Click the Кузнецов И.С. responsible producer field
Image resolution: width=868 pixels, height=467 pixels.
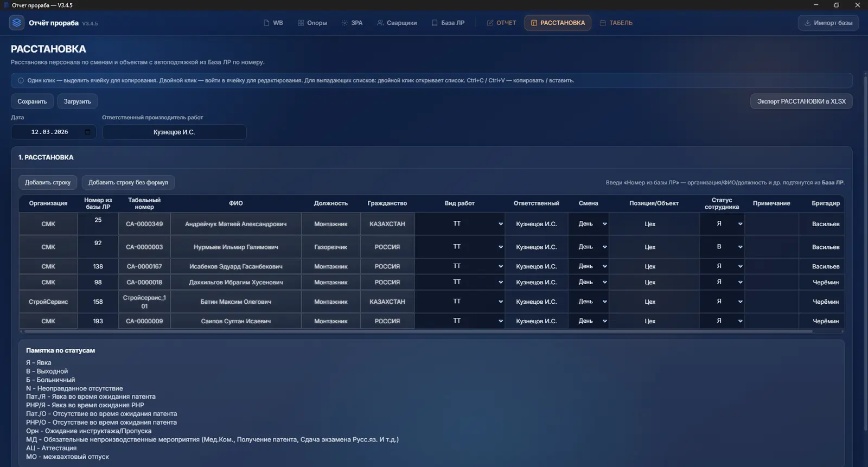[x=174, y=132]
